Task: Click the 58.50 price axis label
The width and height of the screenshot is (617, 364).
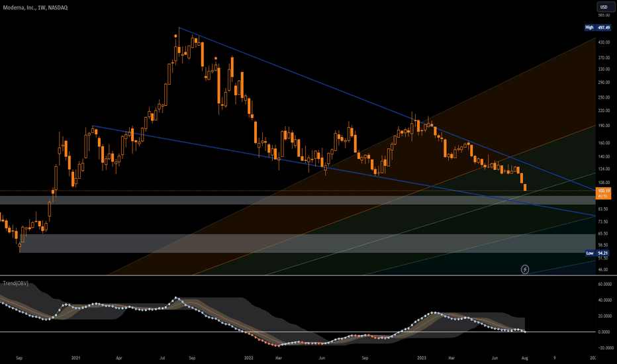Action: click(603, 245)
